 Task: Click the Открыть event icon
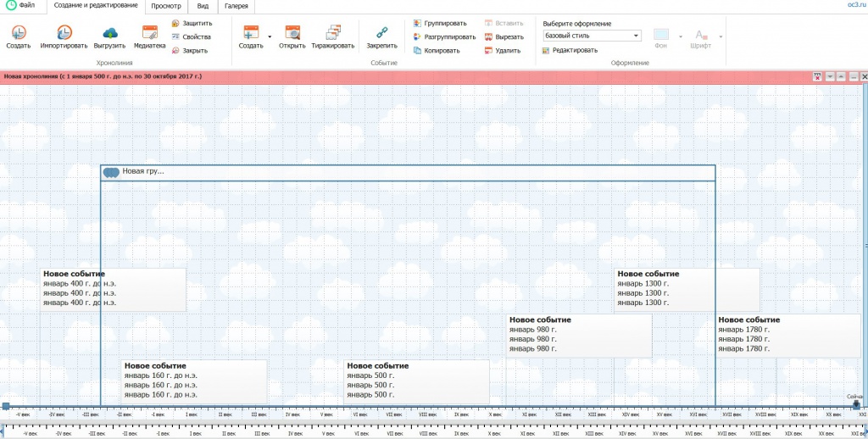[x=292, y=33]
